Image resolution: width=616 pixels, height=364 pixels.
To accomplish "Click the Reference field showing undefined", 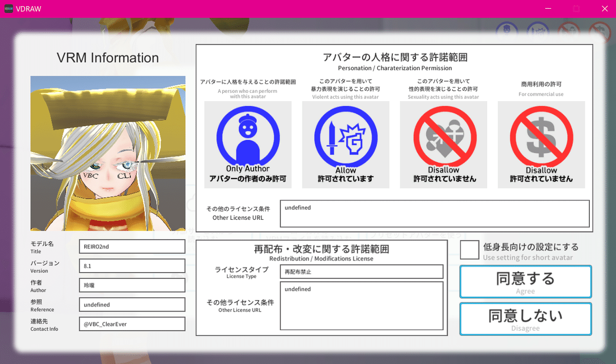I will (x=131, y=304).
